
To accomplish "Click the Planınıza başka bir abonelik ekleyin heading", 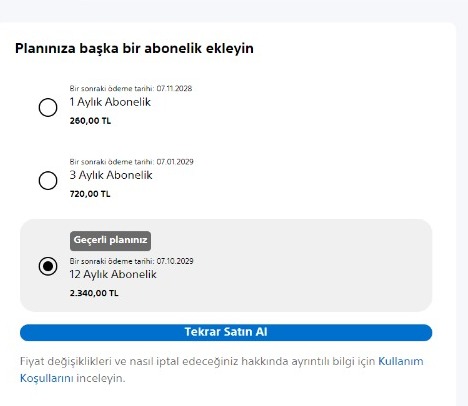I will coord(134,48).
